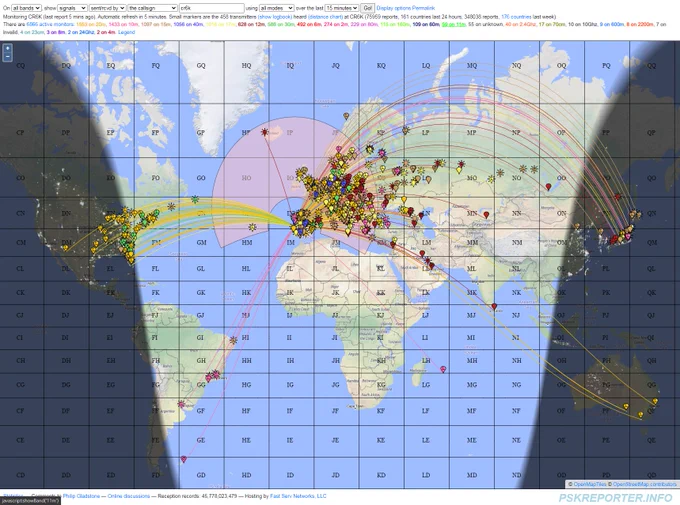Open the 'sent/rcvd by' dropdown
Viewport: 680px width, 505px height.
click(x=107, y=8)
